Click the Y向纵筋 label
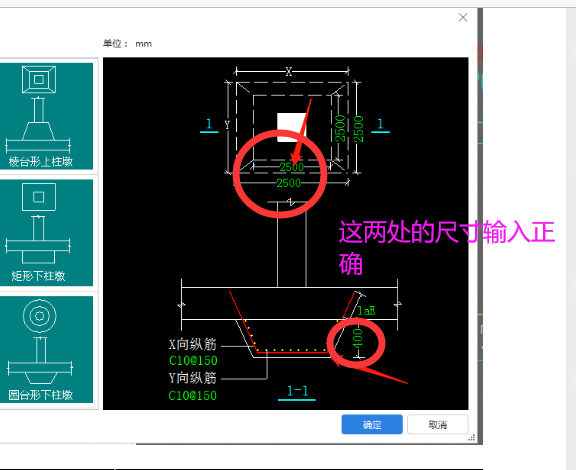The height and width of the screenshot is (470, 576). point(192,378)
